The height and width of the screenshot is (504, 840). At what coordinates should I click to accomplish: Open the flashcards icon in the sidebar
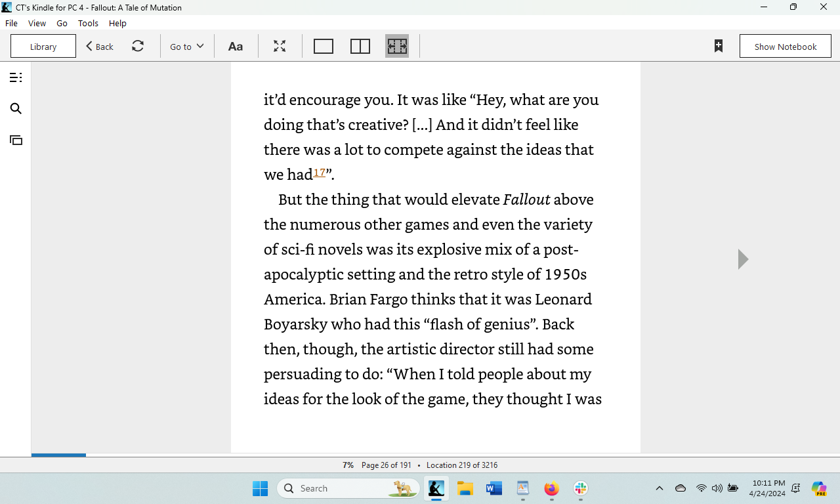[16, 140]
